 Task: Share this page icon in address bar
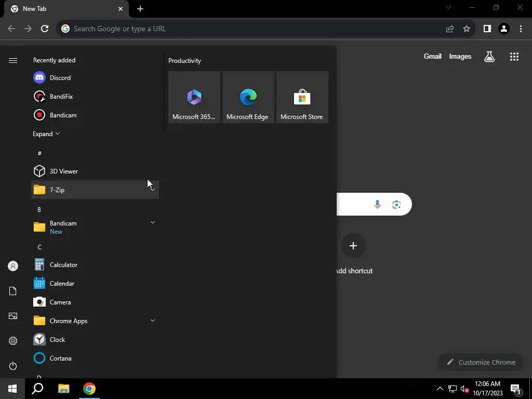coord(450,29)
